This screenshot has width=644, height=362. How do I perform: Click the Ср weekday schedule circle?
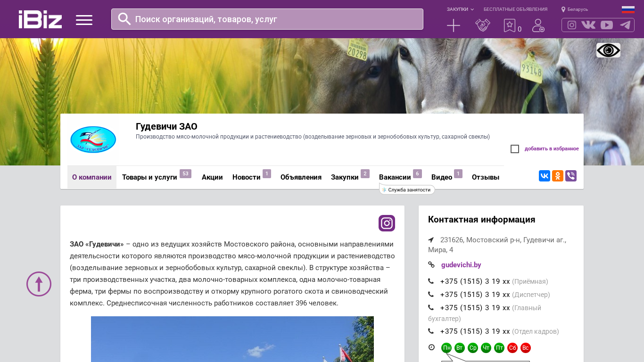tap(473, 348)
